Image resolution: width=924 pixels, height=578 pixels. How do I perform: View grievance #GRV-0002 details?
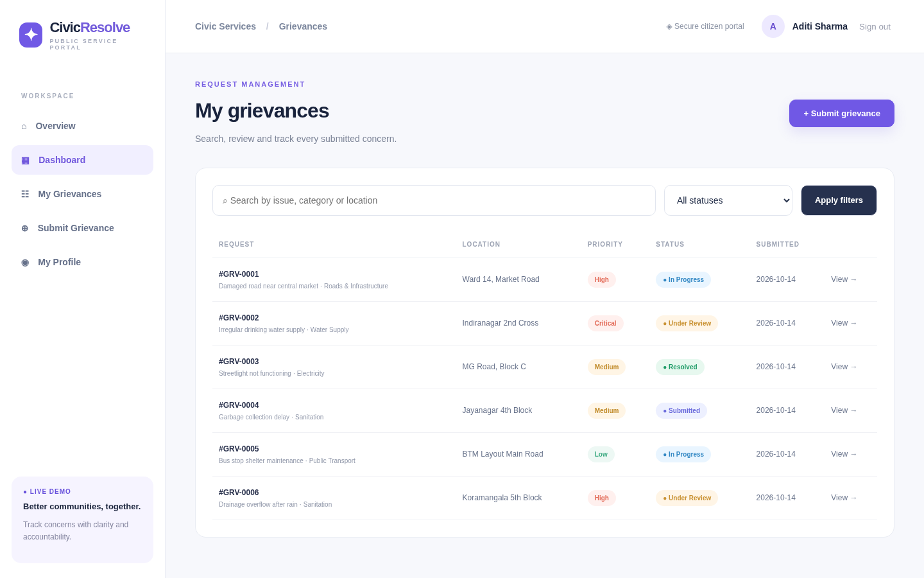844,323
